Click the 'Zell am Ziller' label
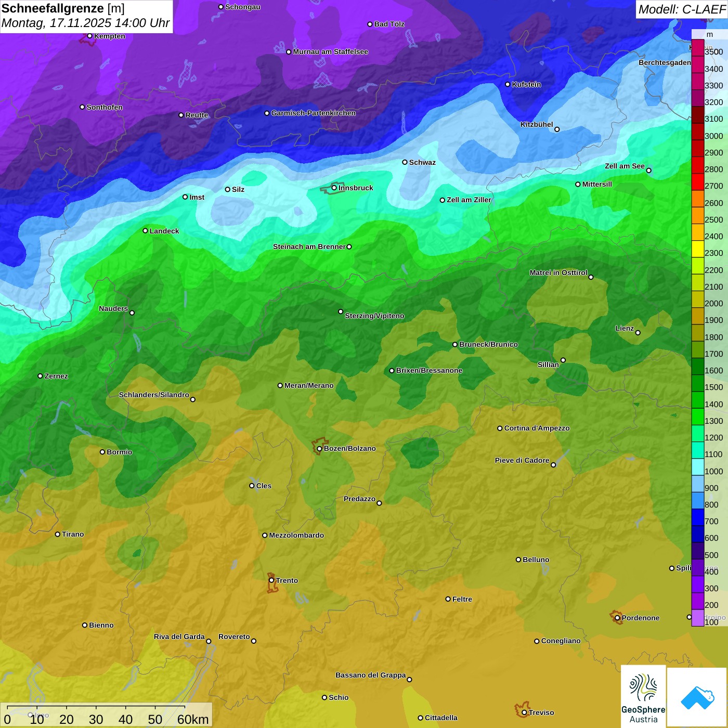This screenshot has height=728, width=728. [469, 200]
